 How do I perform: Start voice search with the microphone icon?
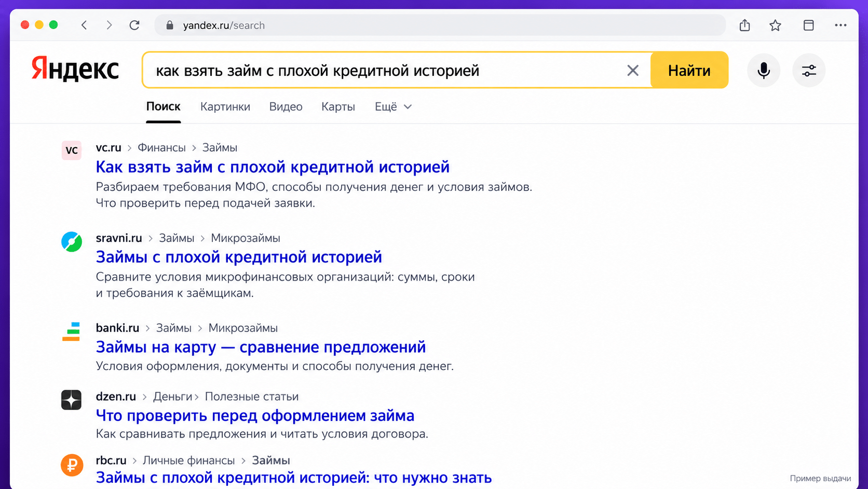click(x=764, y=70)
